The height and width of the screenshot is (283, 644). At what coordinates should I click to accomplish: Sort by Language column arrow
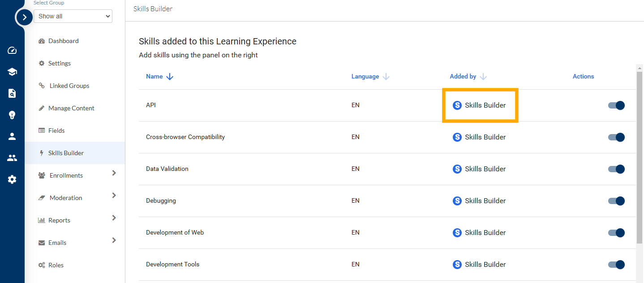(386, 77)
